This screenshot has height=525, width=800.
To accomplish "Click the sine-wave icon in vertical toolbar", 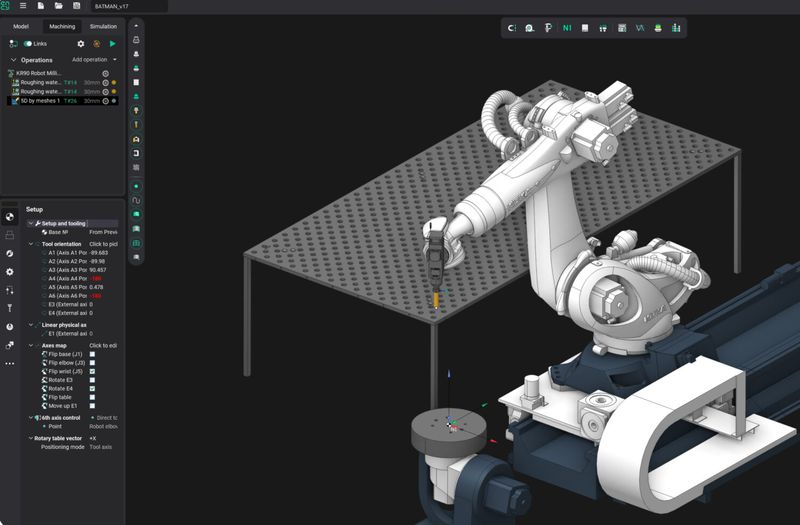I will click(136, 201).
